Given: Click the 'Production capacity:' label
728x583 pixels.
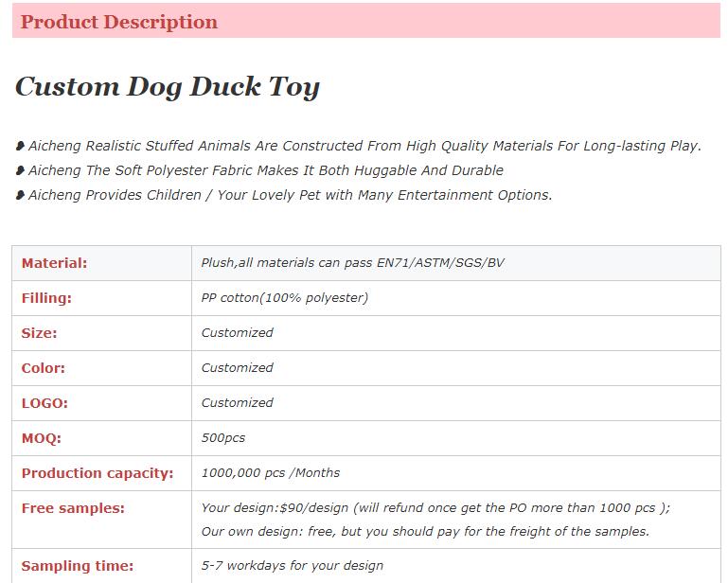Looking at the screenshot, I should pyautogui.click(x=98, y=473).
